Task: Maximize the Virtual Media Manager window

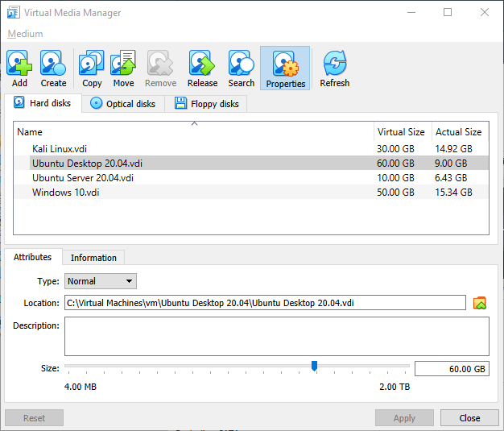Action: 448,13
